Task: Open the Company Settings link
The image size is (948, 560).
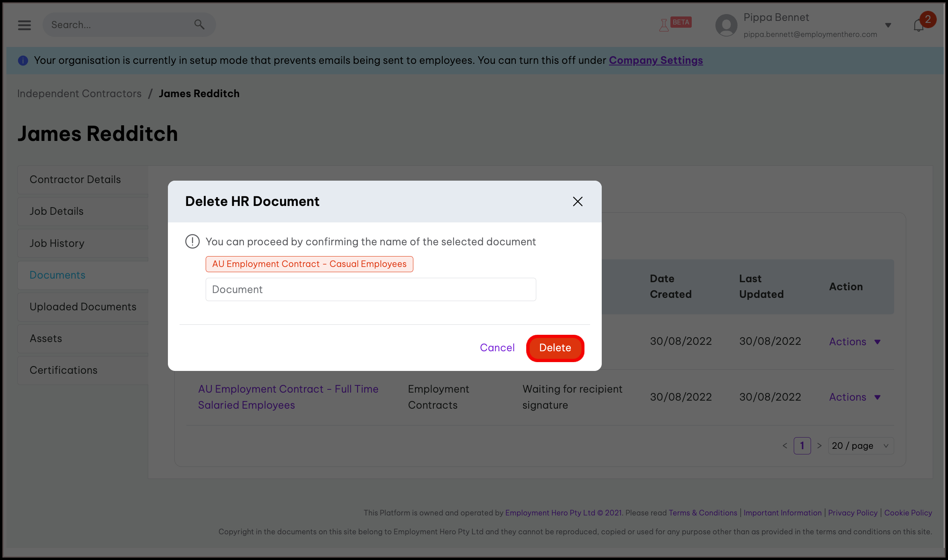Action: 656,60
